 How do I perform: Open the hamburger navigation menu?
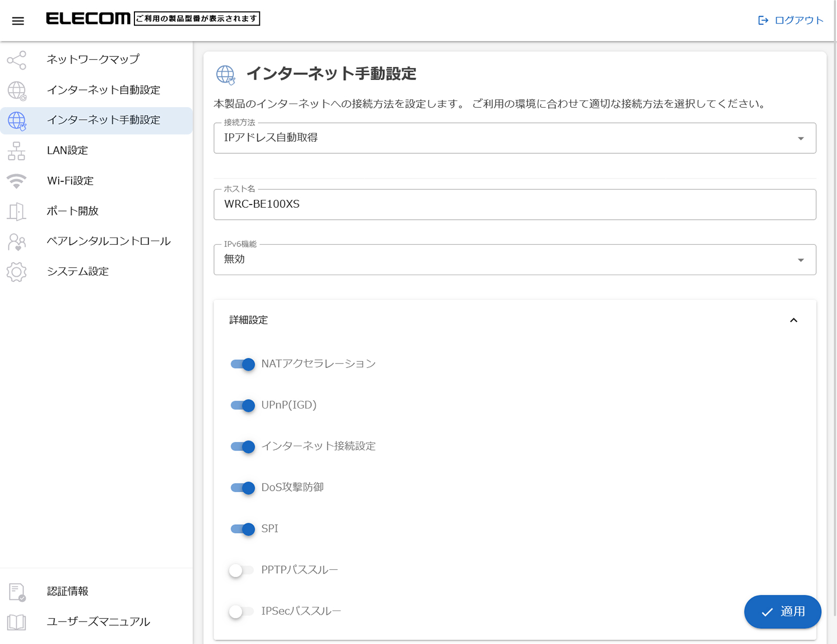tap(18, 21)
